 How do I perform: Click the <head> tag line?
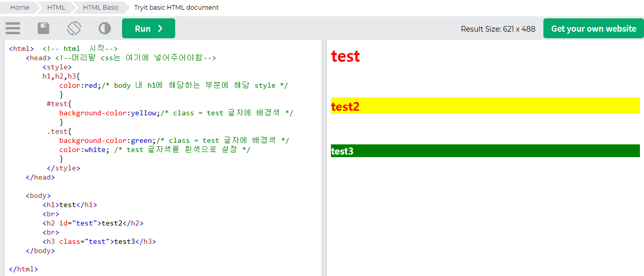121,58
